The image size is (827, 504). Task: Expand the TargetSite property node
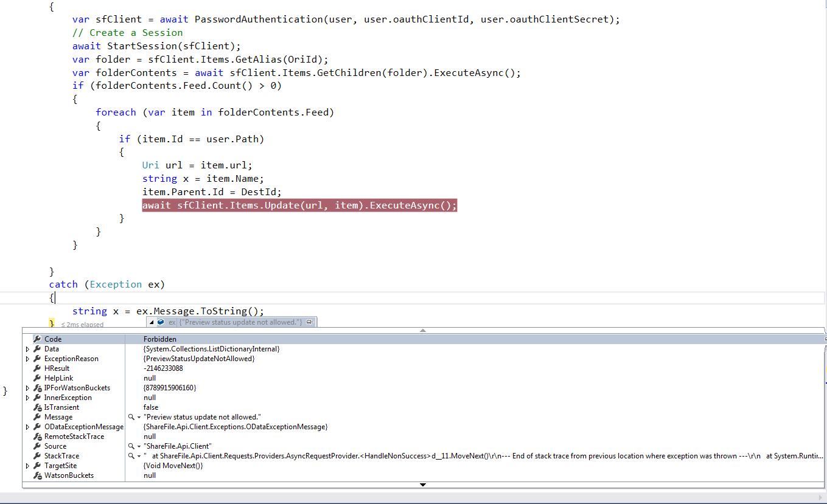click(x=27, y=466)
